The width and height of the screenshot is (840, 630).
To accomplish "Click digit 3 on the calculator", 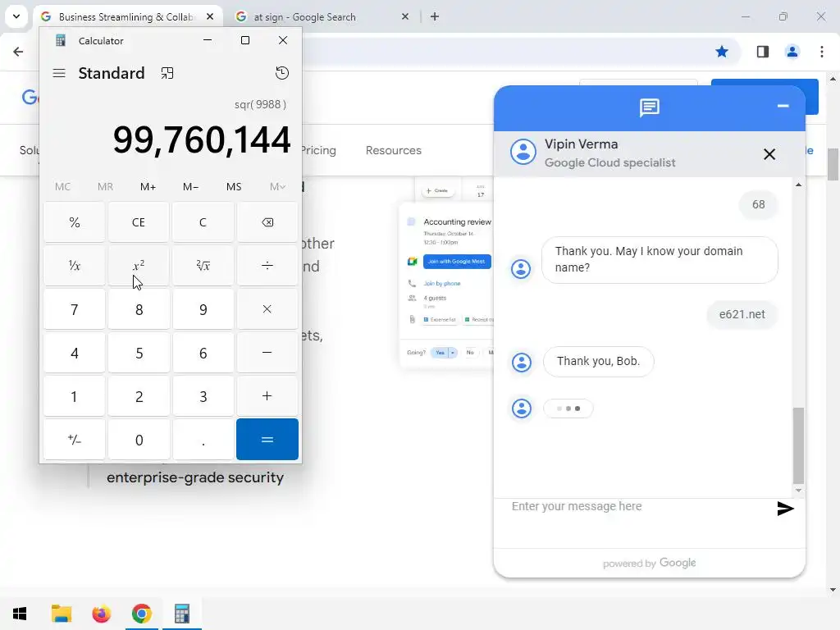I will (x=203, y=396).
